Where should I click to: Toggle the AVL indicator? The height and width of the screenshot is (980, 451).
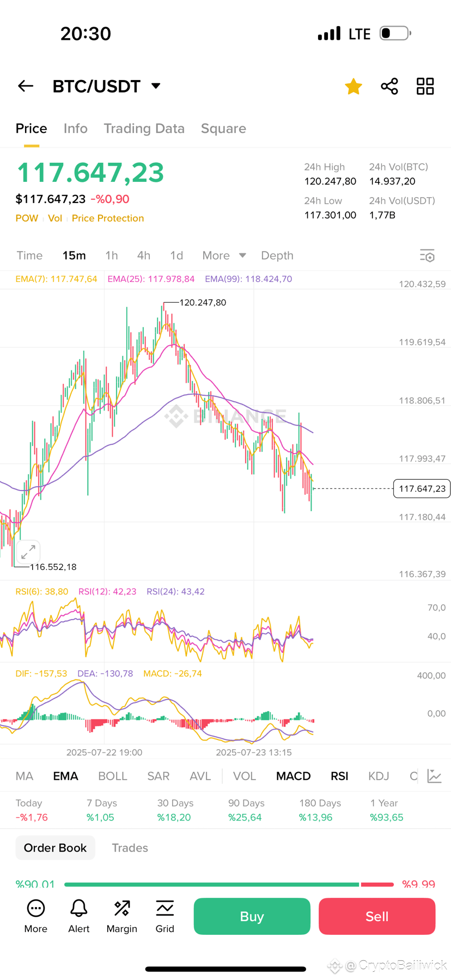(x=200, y=776)
